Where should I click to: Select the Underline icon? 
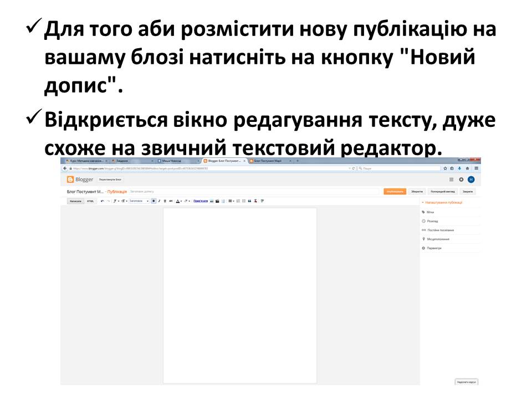coord(165,201)
